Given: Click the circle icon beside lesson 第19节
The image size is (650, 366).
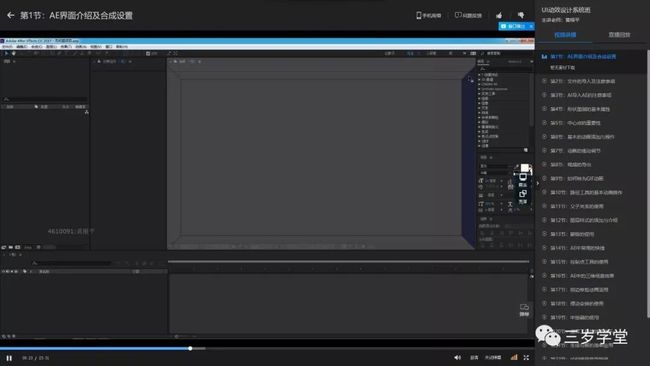Looking at the screenshot, I should (x=544, y=318).
